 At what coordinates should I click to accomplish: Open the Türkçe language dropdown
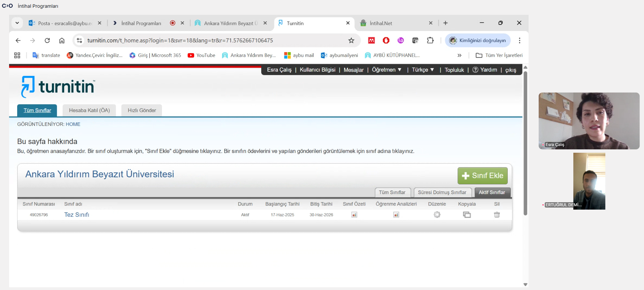tap(423, 70)
